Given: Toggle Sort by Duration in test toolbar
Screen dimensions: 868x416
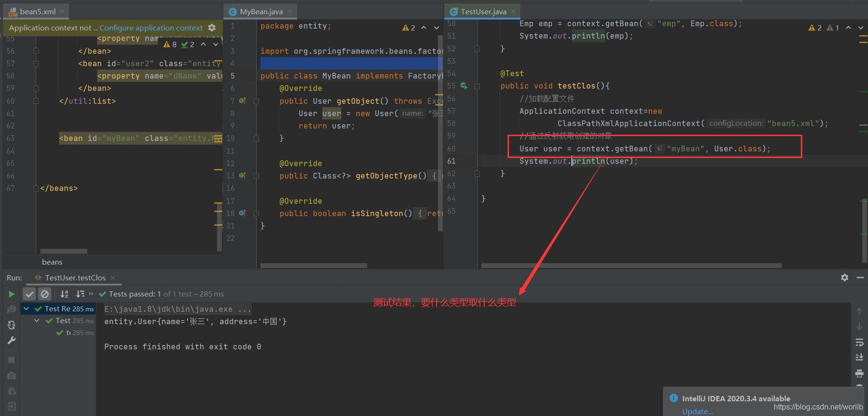Looking at the screenshot, I should coord(80,294).
